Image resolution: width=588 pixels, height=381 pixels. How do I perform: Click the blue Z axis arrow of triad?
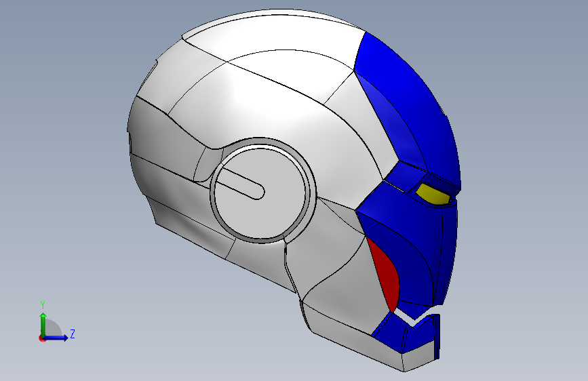tap(56, 338)
